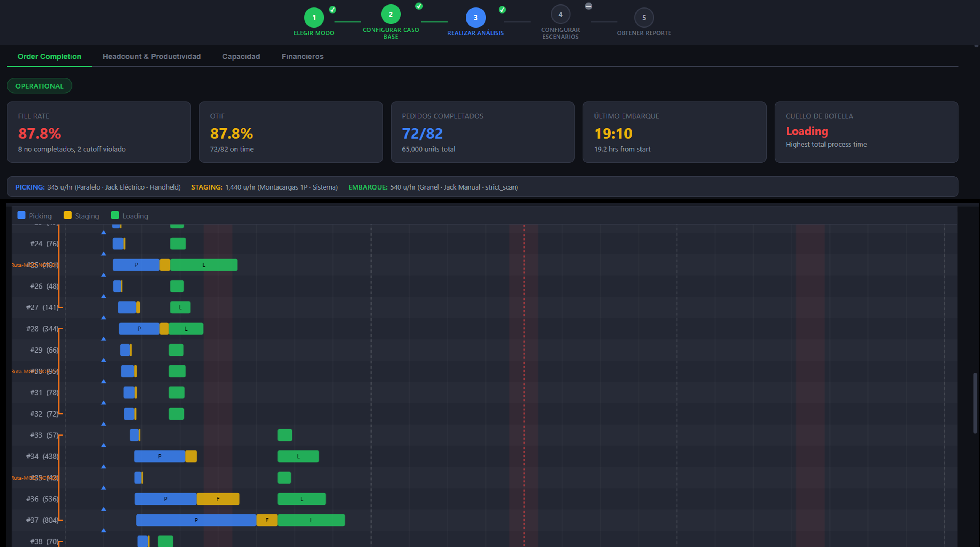
Task: Switch to Headcount & Productividad tab
Action: click(151, 56)
